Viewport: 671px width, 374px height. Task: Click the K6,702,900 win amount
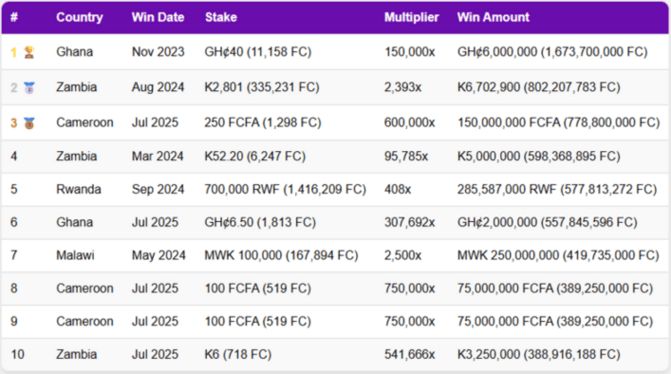[x=539, y=87]
